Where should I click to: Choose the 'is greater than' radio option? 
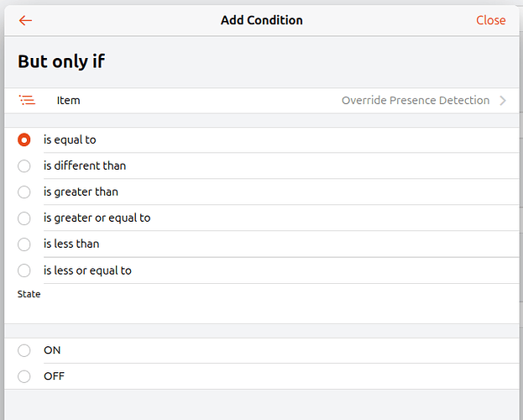pyautogui.click(x=24, y=192)
